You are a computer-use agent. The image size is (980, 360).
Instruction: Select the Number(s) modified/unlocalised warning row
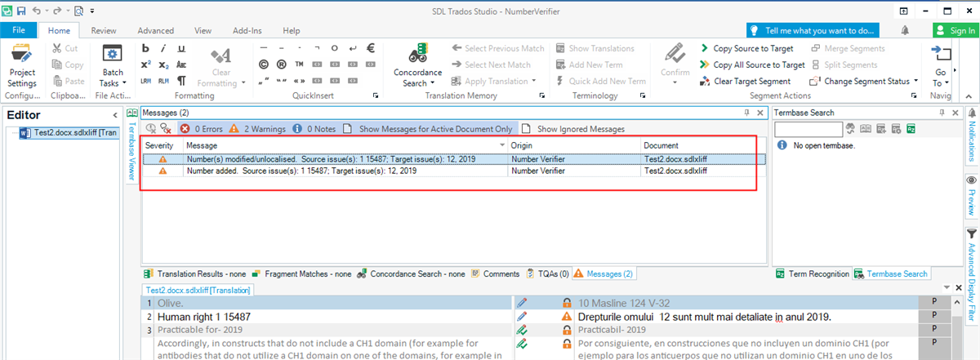pos(454,159)
